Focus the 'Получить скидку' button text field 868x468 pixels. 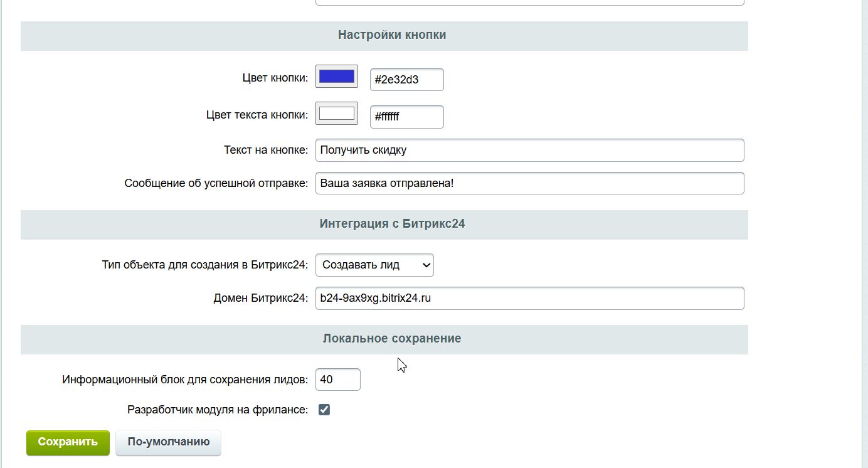click(x=529, y=151)
